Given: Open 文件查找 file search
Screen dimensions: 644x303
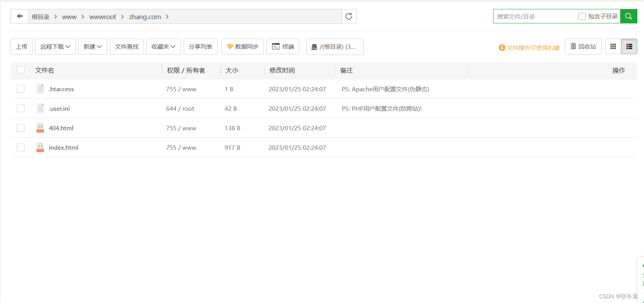Looking at the screenshot, I should (x=127, y=46).
